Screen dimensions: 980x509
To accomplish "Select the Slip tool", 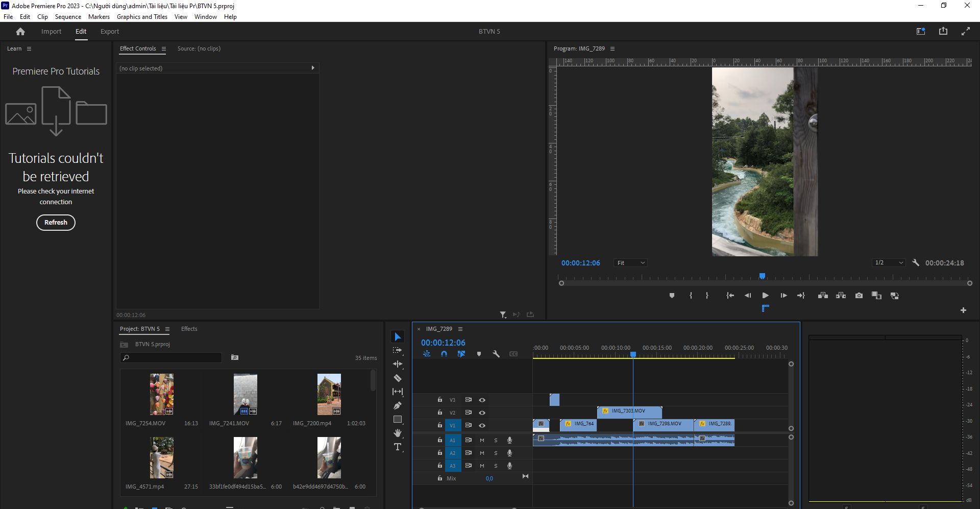I will tap(398, 392).
